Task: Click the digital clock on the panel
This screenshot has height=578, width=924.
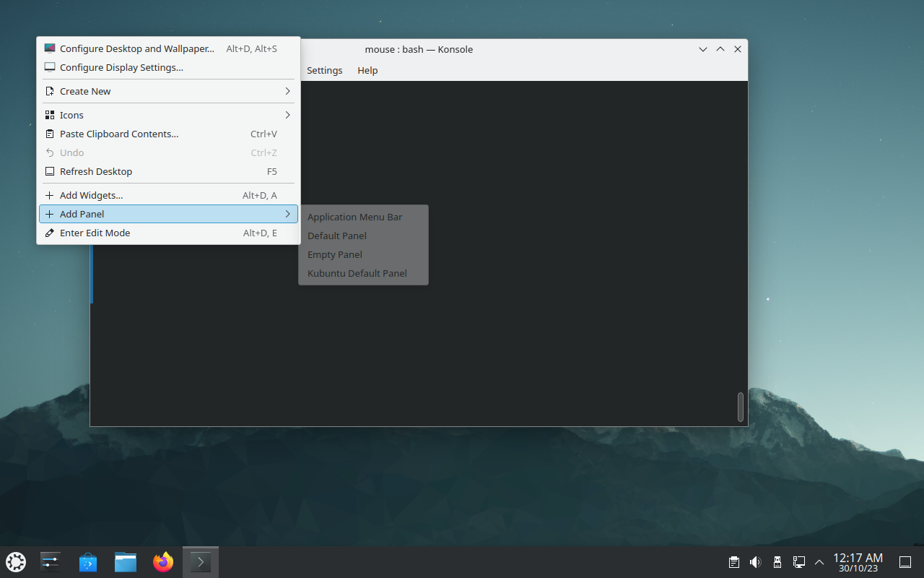Action: pos(858,562)
